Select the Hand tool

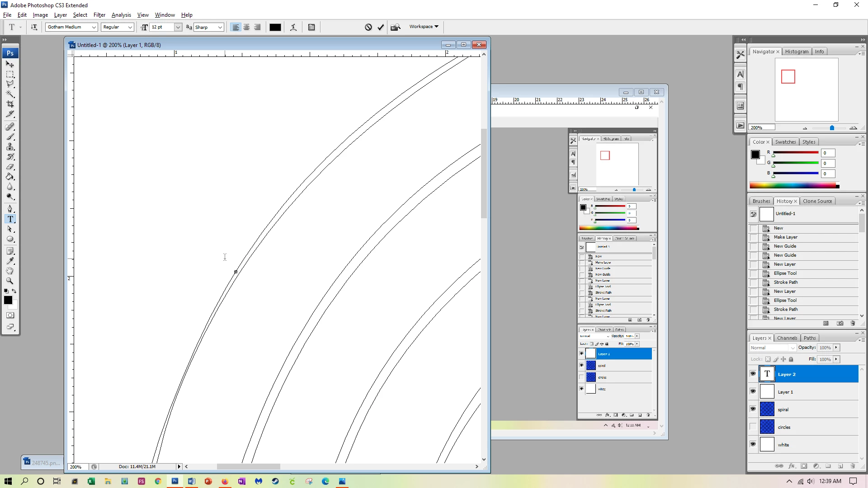point(10,271)
